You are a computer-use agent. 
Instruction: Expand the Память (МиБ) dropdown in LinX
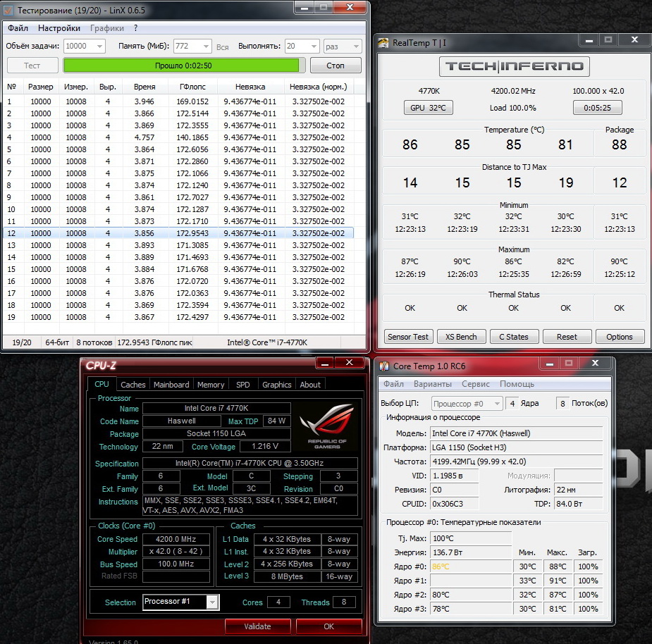point(206,46)
